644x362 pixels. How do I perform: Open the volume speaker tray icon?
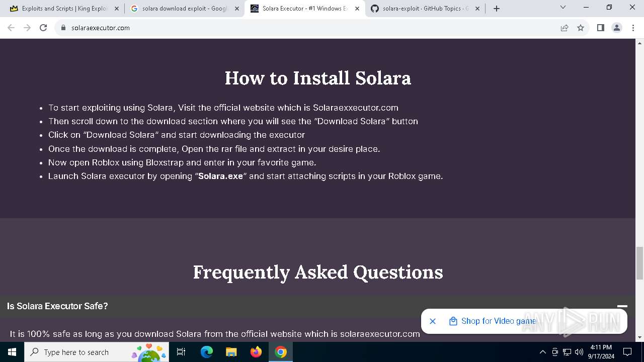(x=579, y=352)
